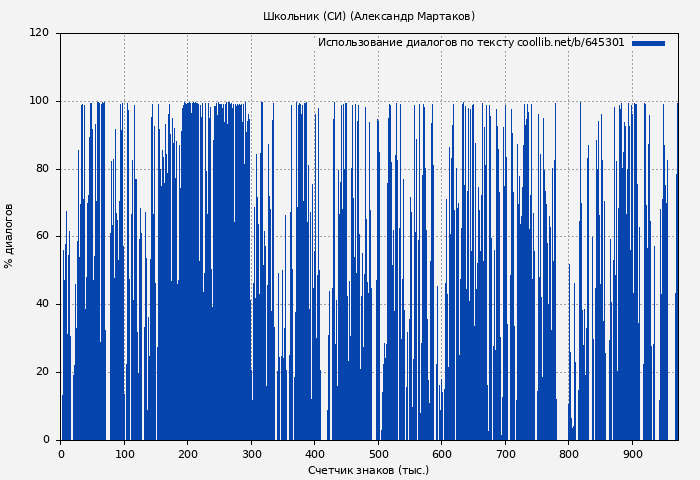Select the x-axis tick label 300

click(251, 454)
